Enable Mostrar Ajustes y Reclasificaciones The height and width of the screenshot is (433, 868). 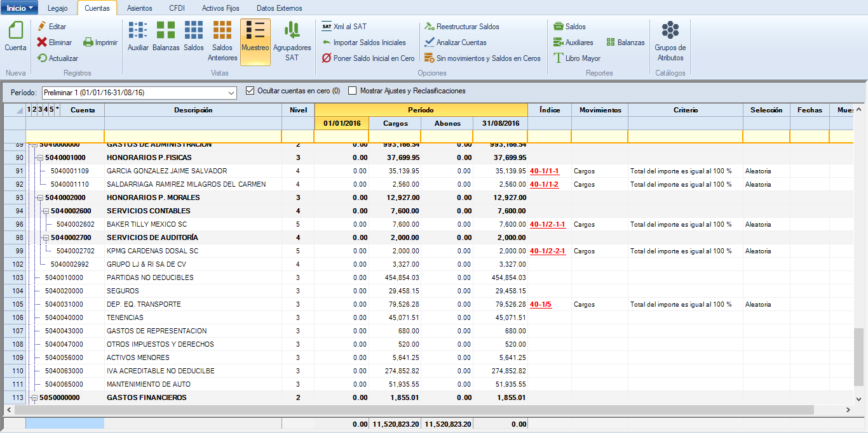pyautogui.click(x=353, y=91)
